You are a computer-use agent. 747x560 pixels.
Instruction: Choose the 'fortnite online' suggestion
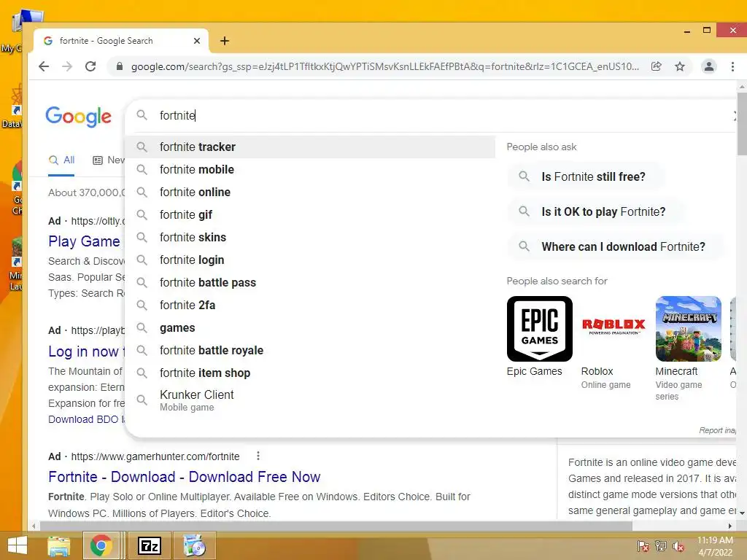coord(310,192)
